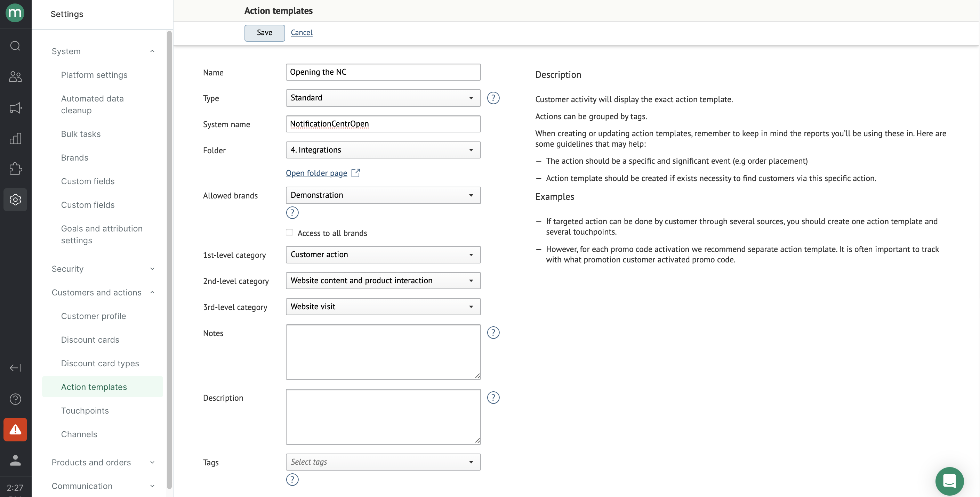Viewport: 980px width, 497px height.
Task: Open the Folder dropdown showing 4. Integrations
Action: pyautogui.click(x=383, y=150)
